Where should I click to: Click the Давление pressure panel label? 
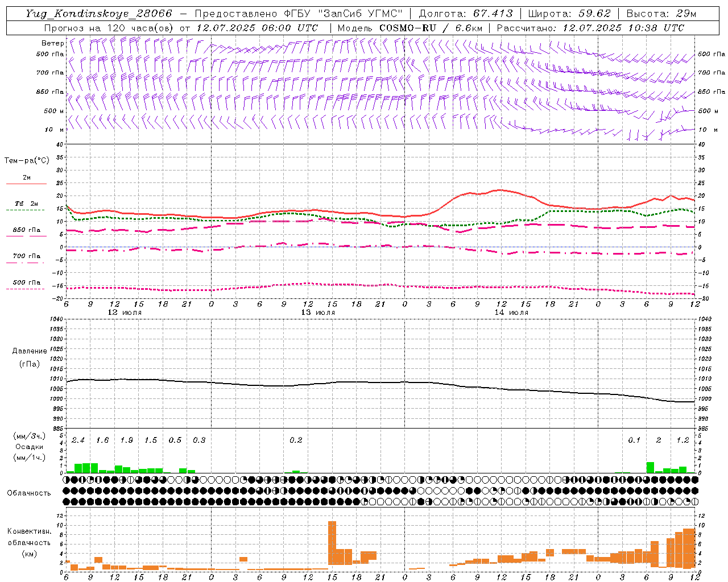point(30,351)
